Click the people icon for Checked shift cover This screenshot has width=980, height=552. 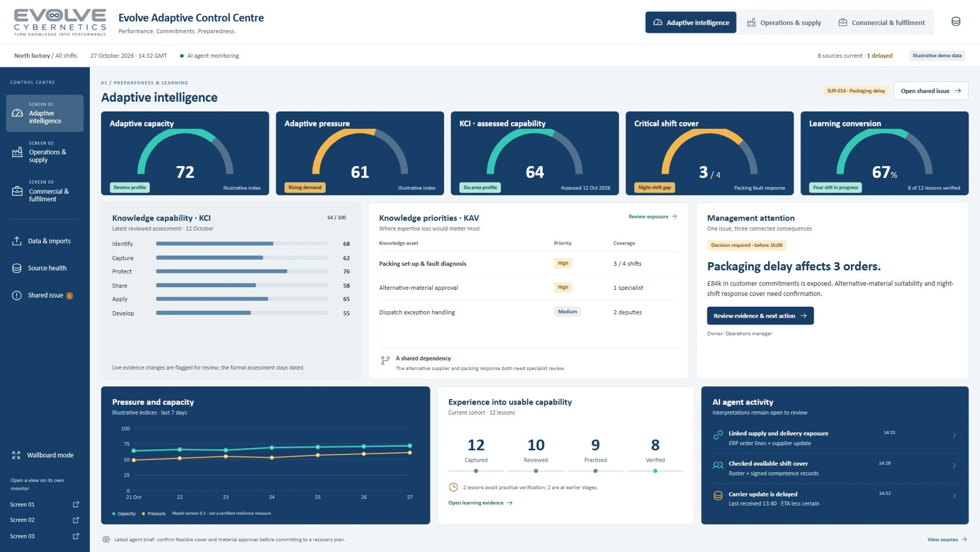click(718, 465)
